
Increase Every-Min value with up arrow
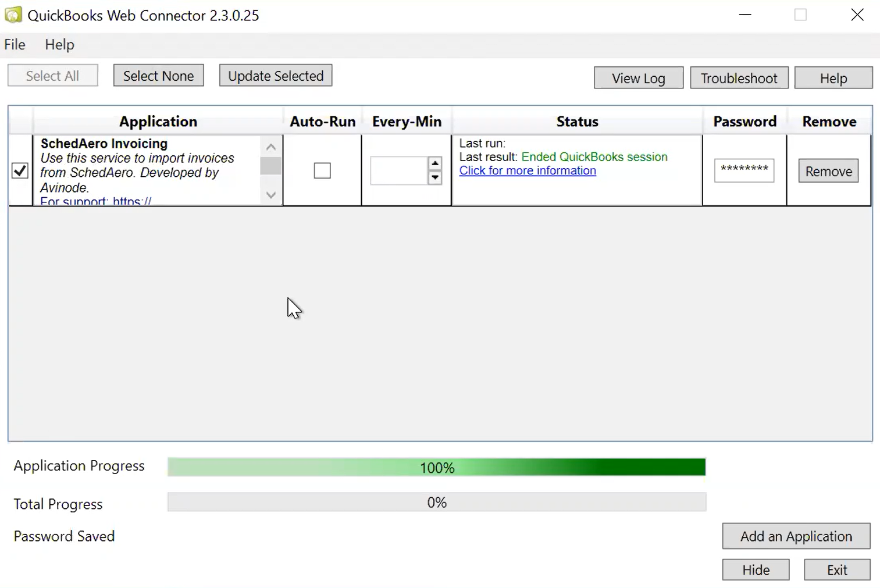point(435,163)
